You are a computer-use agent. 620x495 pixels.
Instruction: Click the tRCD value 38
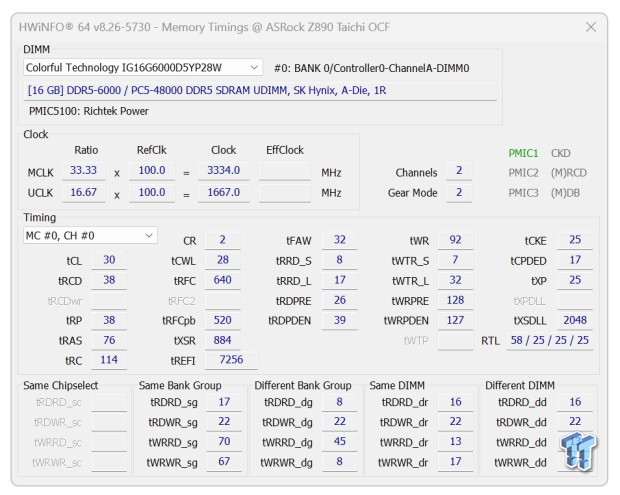tap(109, 280)
